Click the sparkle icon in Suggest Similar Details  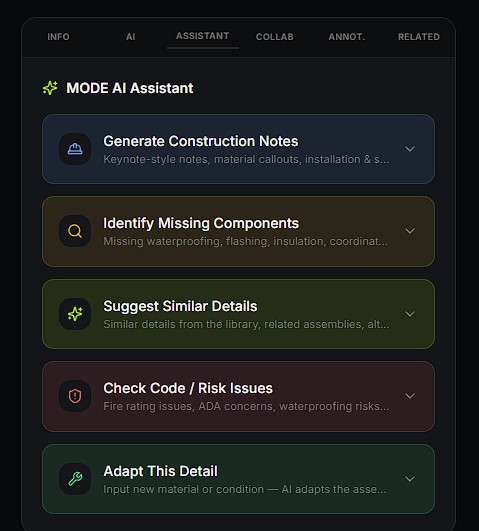[75, 314]
